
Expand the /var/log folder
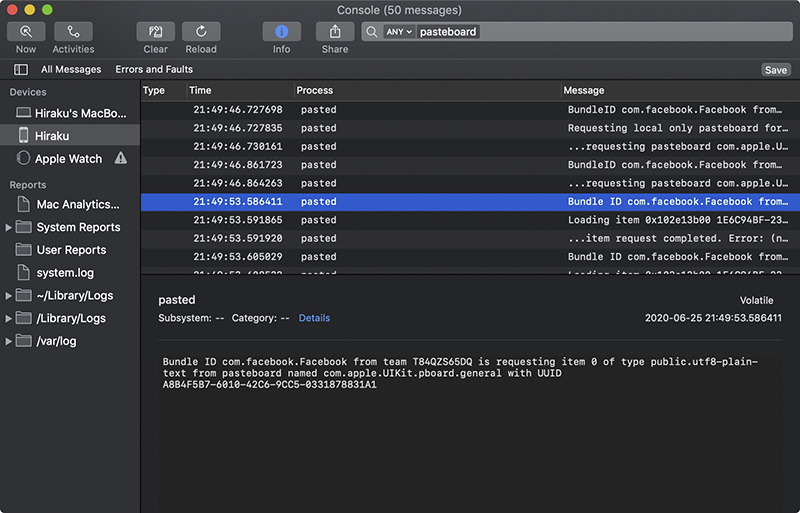pyautogui.click(x=8, y=341)
